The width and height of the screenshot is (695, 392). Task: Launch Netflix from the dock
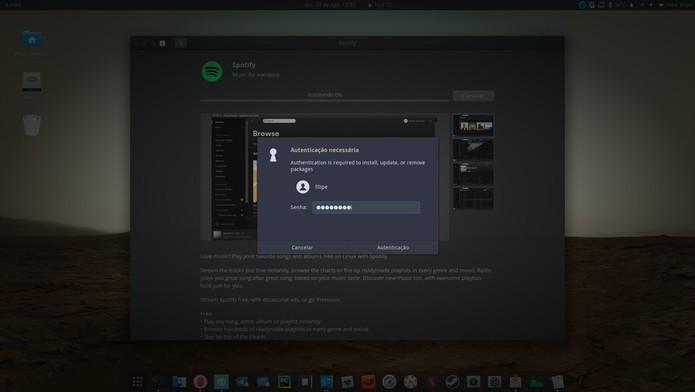[x=431, y=381]
